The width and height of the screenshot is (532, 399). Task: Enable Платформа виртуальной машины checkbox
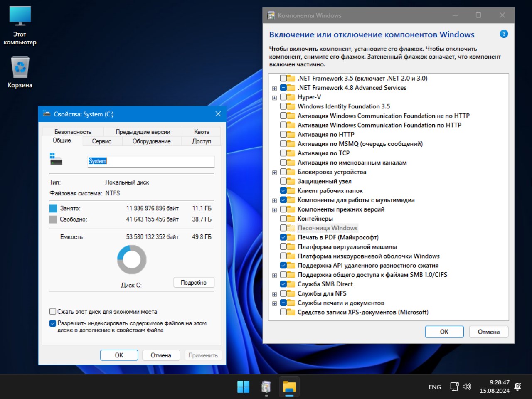click(x=283, y=246)
